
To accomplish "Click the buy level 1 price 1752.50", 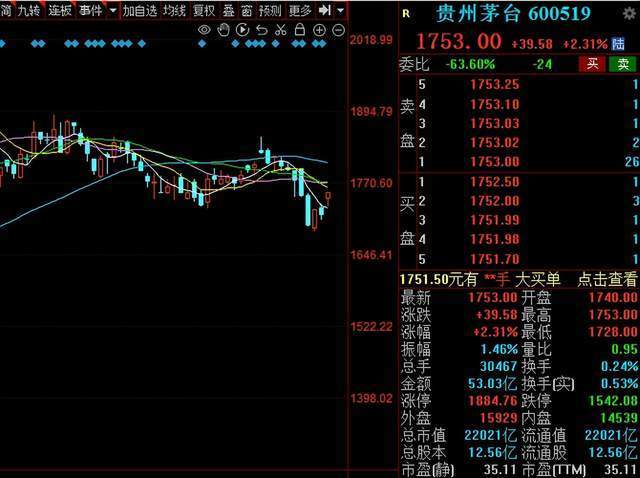I will coord(495,182).
